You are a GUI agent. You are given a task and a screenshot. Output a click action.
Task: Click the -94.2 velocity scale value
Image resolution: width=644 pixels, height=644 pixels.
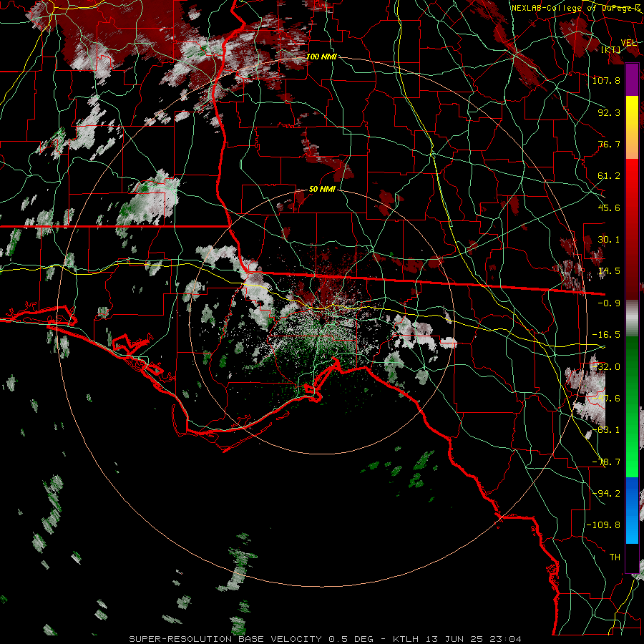point(607,493)
